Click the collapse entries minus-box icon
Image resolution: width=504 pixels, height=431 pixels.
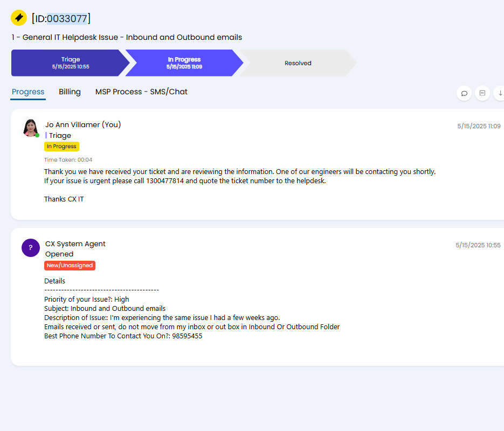pyautogui.click(x=482, y=93)
